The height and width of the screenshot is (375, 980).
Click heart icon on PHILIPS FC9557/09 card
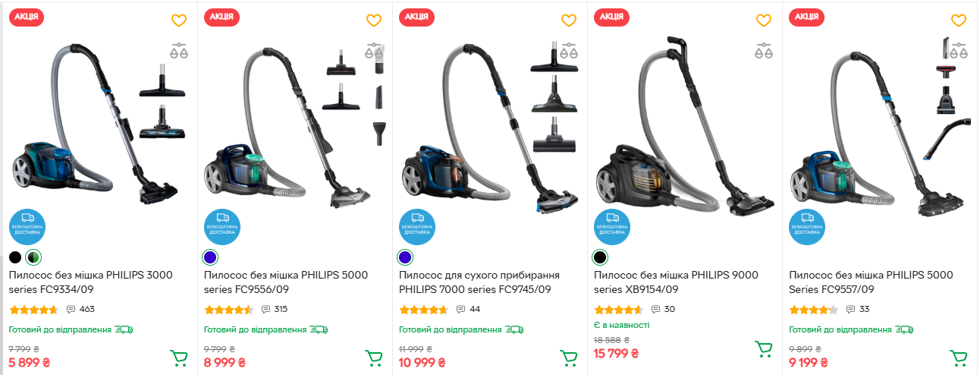pos(959,20)
